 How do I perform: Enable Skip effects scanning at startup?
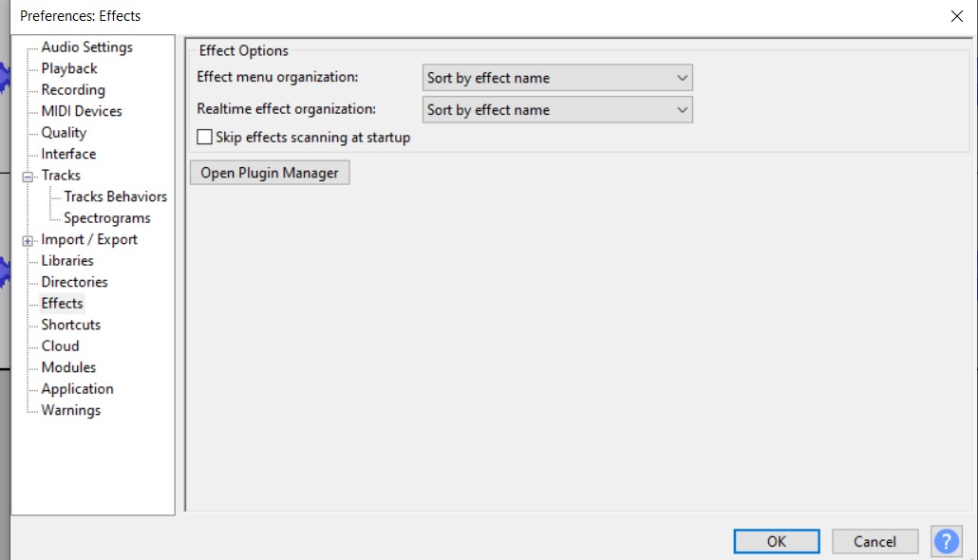(204, 138)
